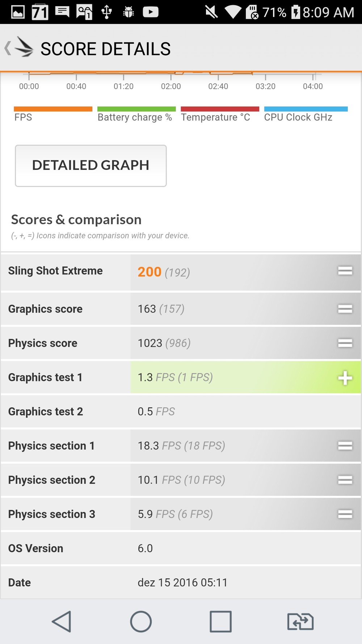
Task: Tap the plus icon on Graphics test 1
Action: (345, 378)
